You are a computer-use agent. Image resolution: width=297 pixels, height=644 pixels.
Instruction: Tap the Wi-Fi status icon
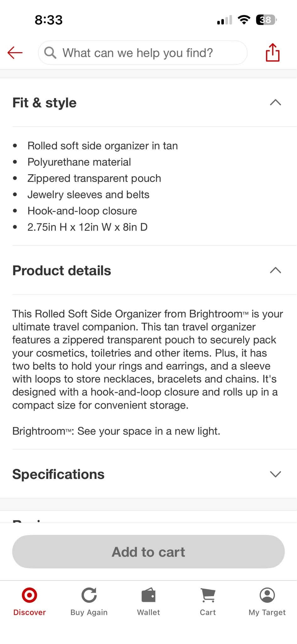(x=244, y=20)
